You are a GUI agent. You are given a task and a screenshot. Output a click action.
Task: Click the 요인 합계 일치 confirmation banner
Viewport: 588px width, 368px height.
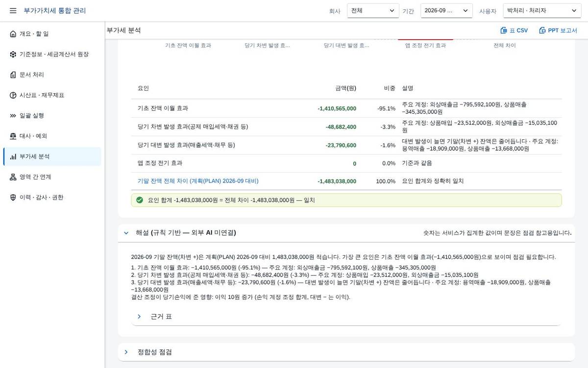tap(346, 200)
